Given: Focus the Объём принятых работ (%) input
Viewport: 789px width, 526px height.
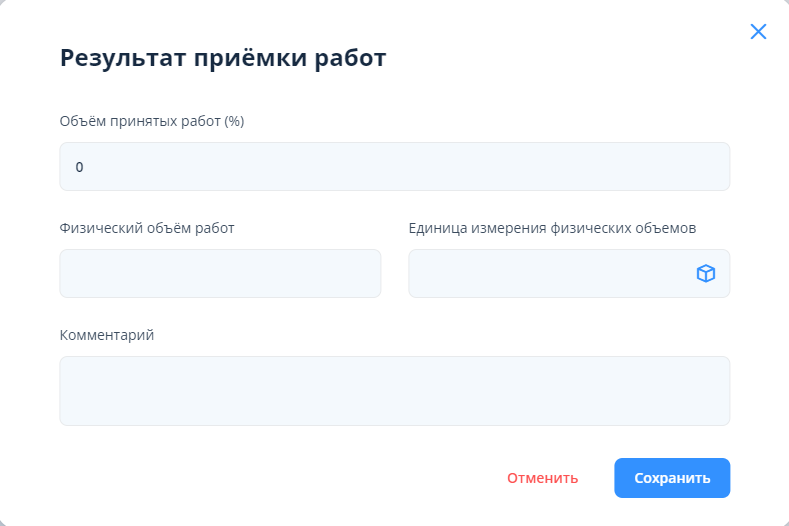Looking at the screenshot, I should point(394,166).
